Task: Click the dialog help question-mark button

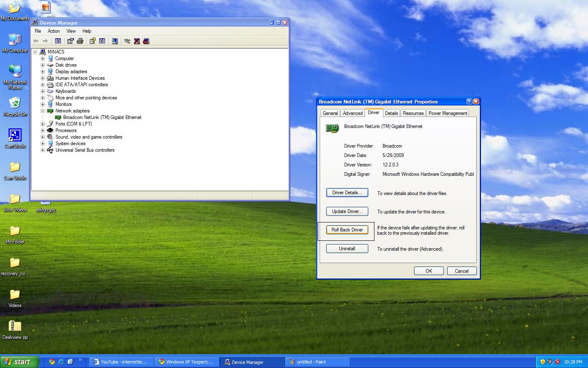Action: coord(469,101)
